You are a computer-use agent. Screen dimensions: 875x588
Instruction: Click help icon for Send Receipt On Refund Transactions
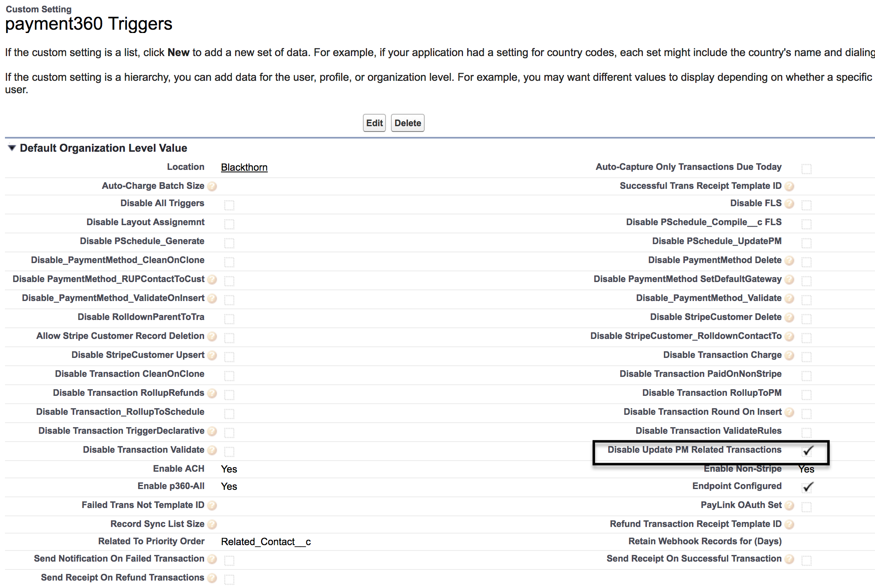click(x=212, y=578)
